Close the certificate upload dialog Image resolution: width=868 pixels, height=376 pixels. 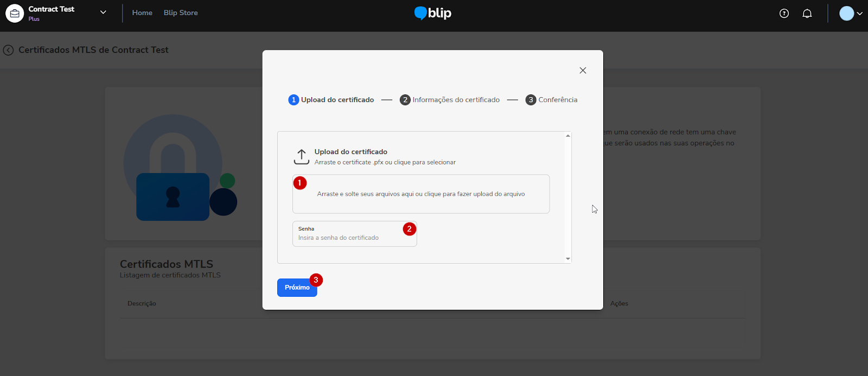coord(583,71)
